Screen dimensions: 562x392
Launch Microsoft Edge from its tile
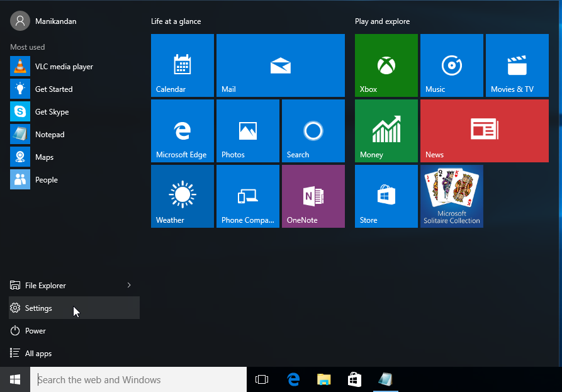(183, 131)
